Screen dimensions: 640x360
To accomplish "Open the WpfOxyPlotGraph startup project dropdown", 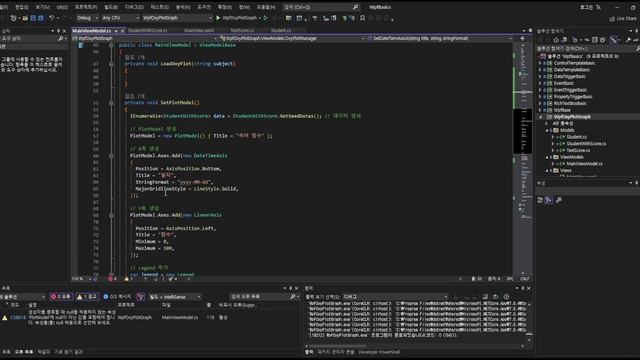I will point(177,18).
